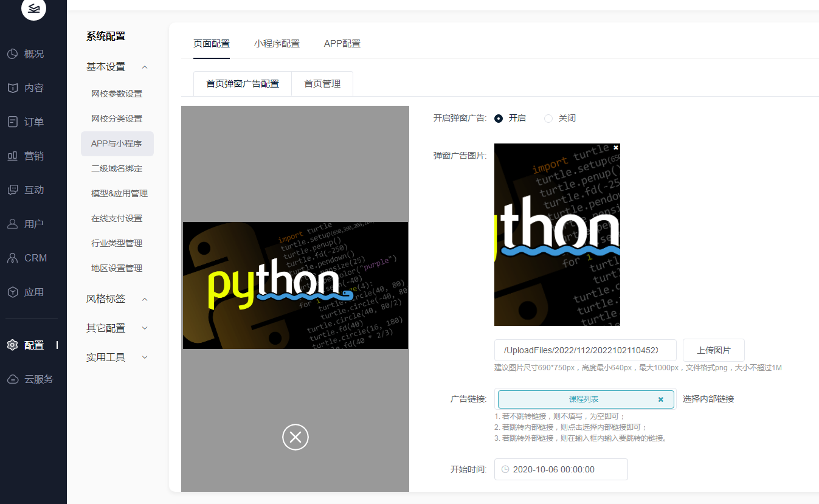Switch to the 小程序配置 tab
Viewport: 819px width, 504px height.
pyautogui.click(x=277, y=44)
